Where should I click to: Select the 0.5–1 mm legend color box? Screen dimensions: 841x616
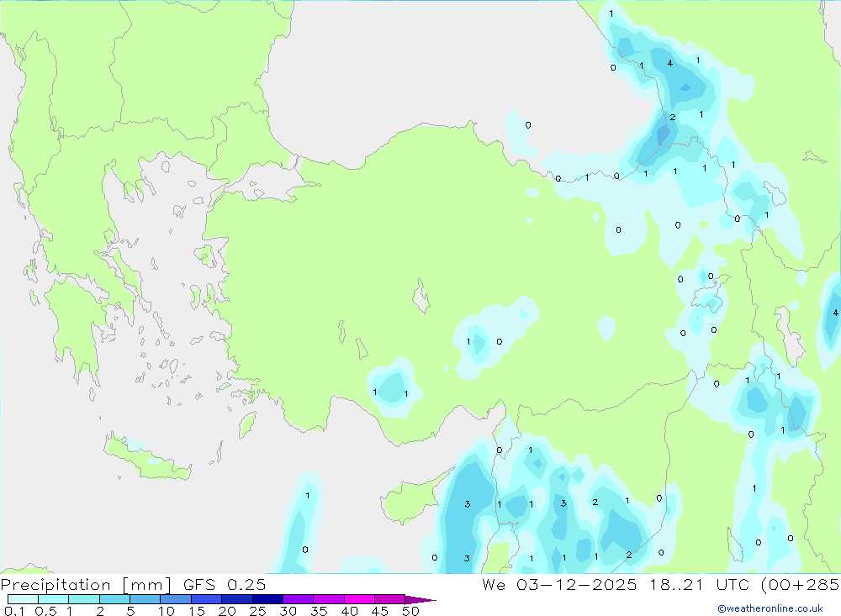54,599
